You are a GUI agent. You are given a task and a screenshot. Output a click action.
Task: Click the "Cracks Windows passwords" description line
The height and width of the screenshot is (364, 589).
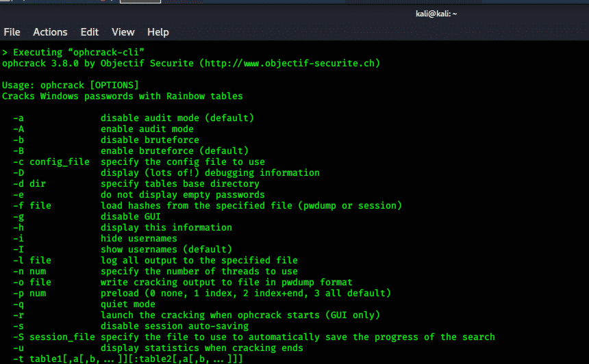click(123, 96)
